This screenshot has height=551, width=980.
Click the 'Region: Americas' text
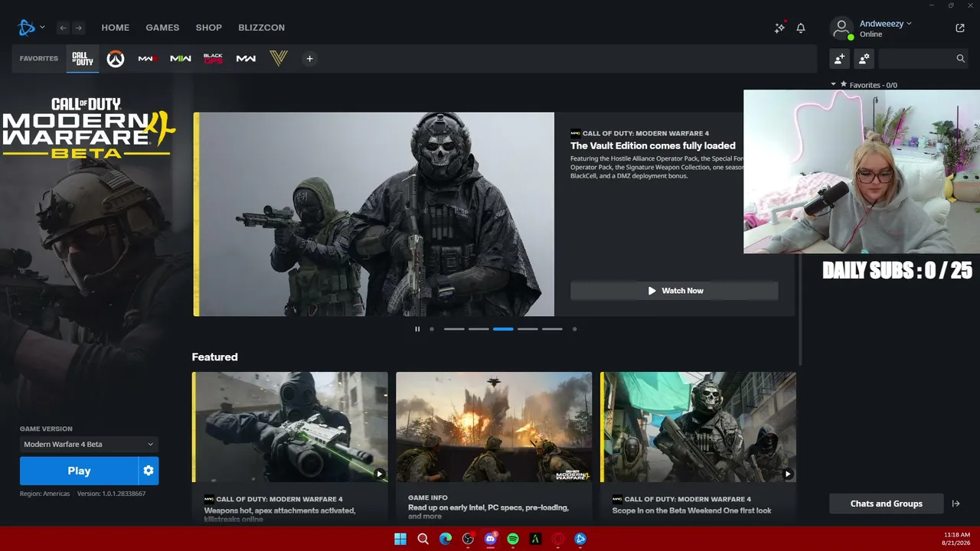click(x=44, y=494)
